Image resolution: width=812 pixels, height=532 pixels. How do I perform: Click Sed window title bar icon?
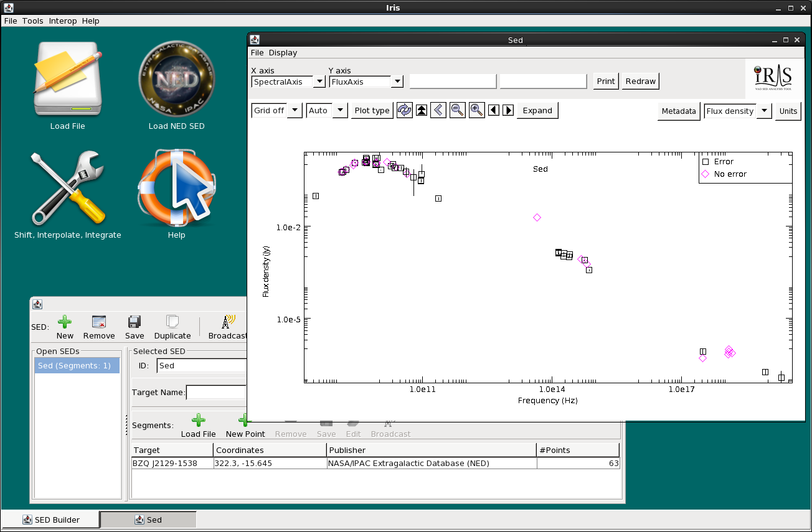coord(255,40)
